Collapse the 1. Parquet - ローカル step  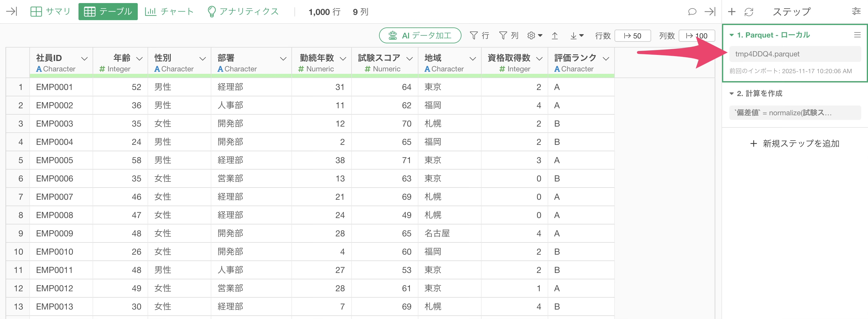click(x=731, y=35)
